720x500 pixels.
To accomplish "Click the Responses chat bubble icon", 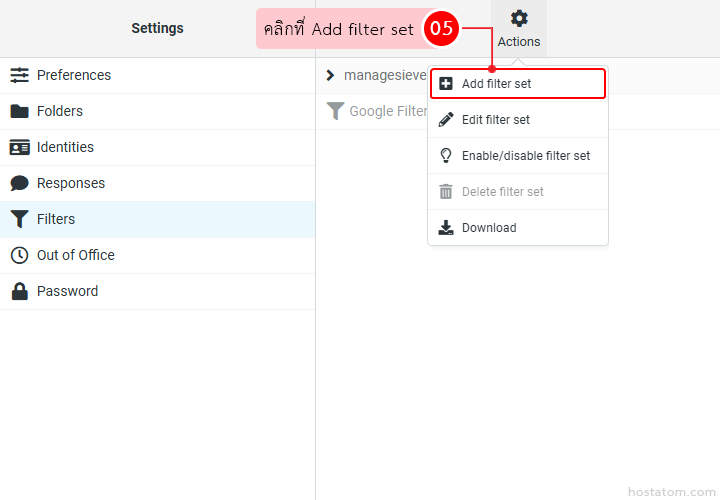I will click(19, 183).
